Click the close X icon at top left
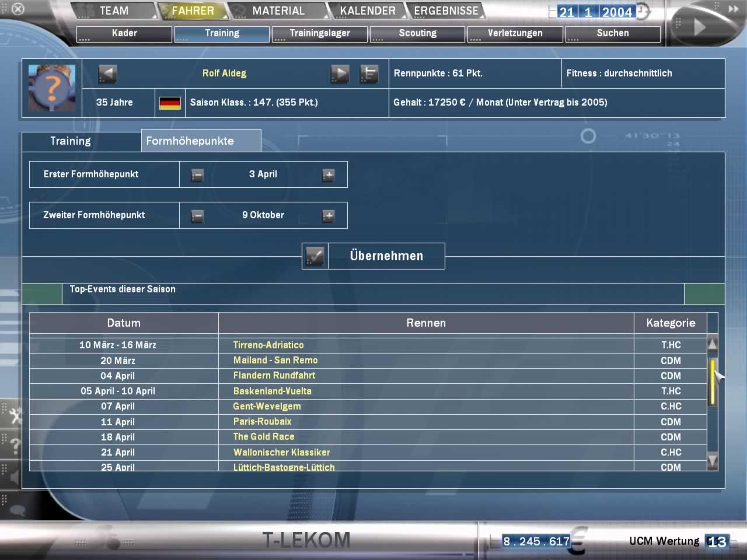This screenshot has width=747, height=560. click(x=18, y=9)
